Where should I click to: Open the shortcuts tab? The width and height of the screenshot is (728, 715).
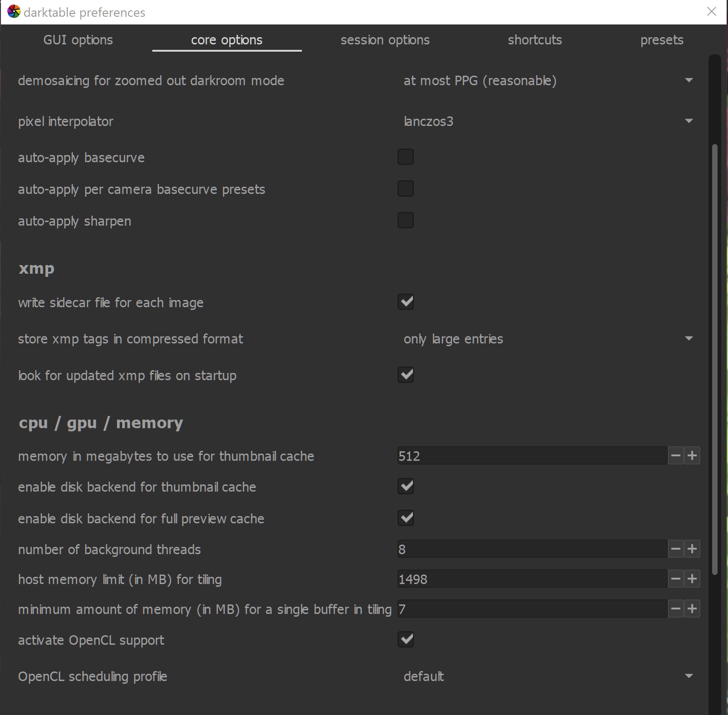click(535, 40)
